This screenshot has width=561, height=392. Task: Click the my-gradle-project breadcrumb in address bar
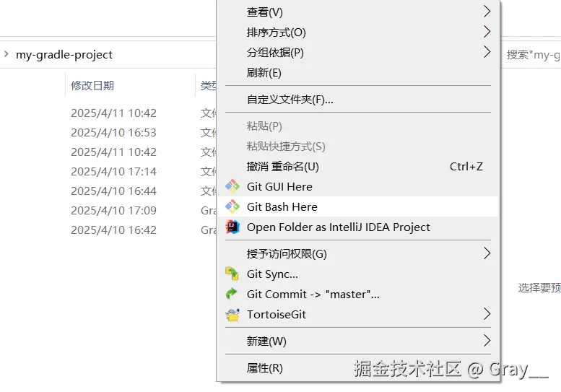coord(64,54)
